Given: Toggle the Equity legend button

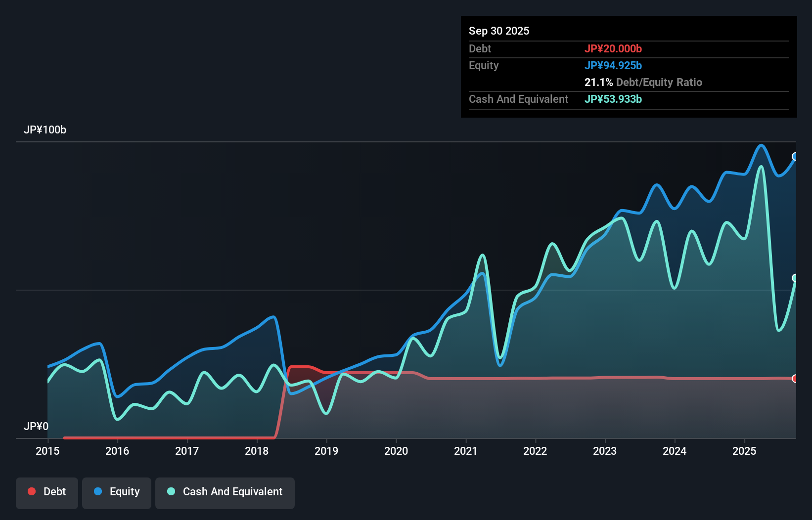Looking at the screenshot, I should (117, 493).
